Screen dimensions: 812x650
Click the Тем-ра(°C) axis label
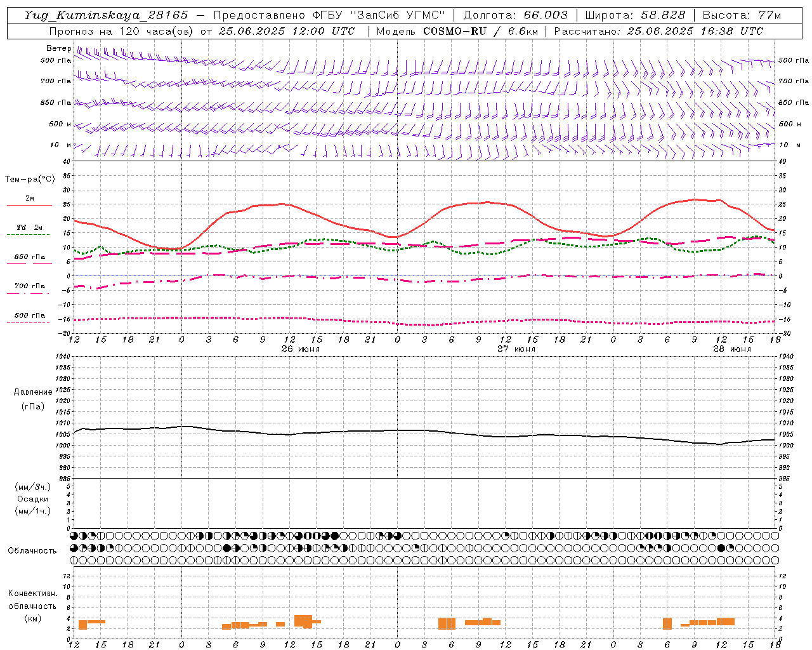30,180
